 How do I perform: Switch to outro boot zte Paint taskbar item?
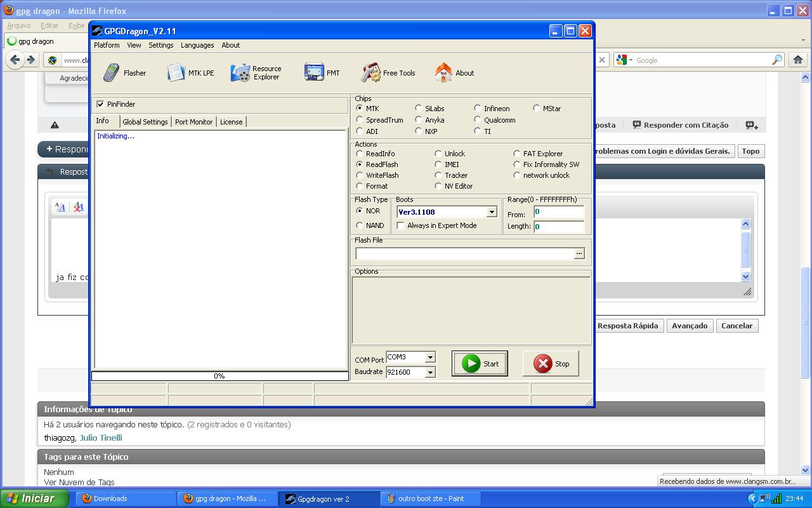pyautogui.click(x=430, y=498)
